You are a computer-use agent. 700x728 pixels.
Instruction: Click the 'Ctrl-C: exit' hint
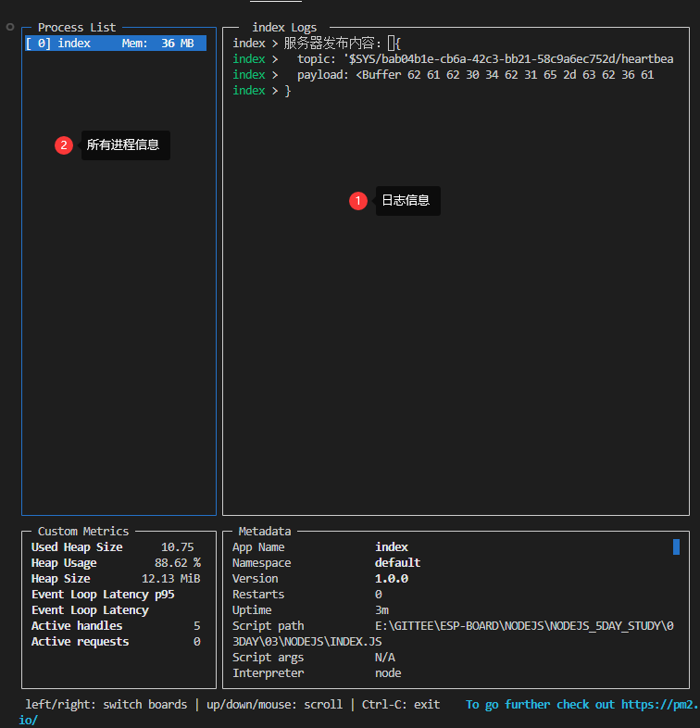click(x=401, y=705)
